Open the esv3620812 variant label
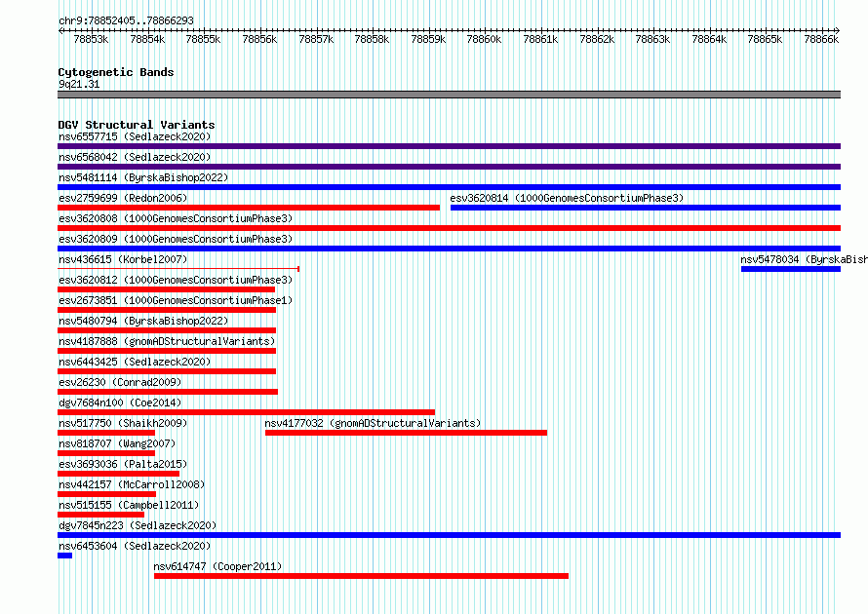 [176, 280]
